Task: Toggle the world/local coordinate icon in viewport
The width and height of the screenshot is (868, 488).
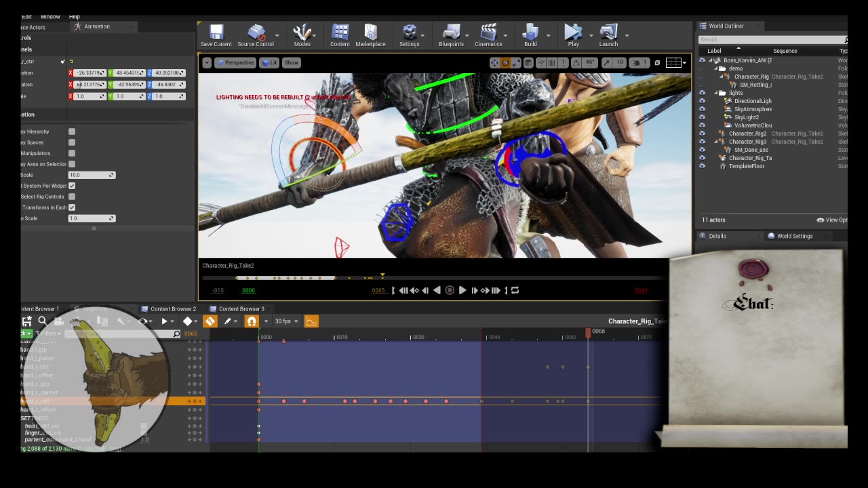Action: 528,62
